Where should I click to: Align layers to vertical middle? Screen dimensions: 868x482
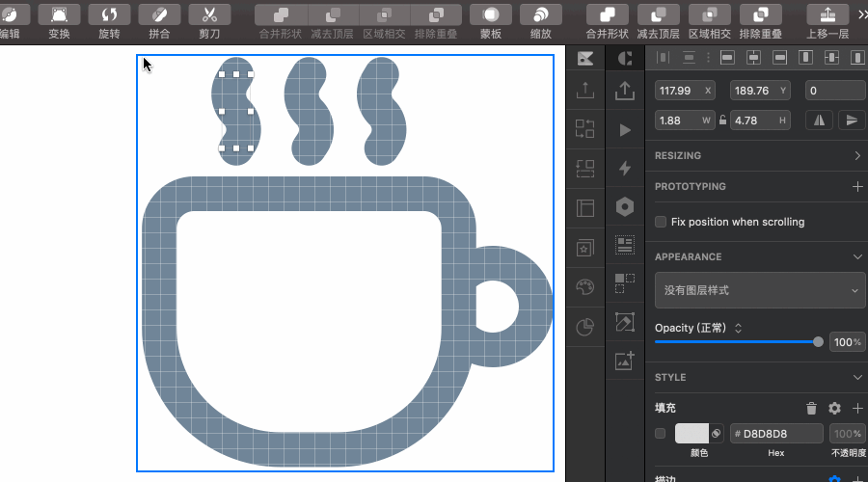831,58
